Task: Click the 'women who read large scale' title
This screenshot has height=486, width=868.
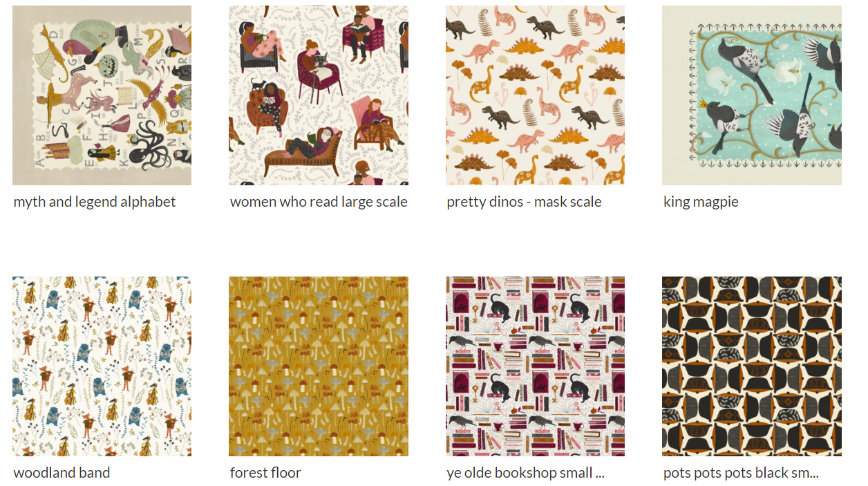Action: [x=319, y=202]
